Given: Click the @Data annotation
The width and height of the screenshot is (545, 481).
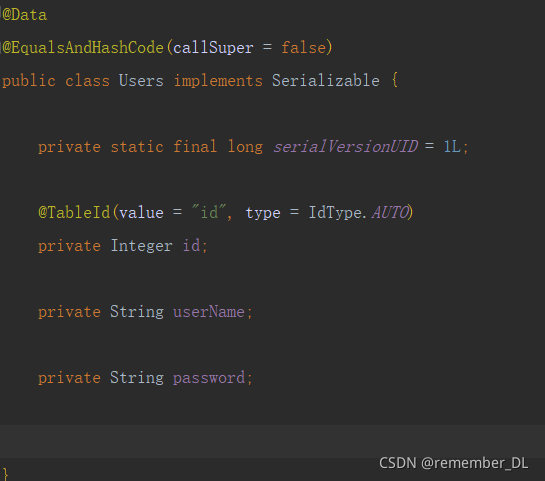Looking at the screenshot, I should click(24, 15).
